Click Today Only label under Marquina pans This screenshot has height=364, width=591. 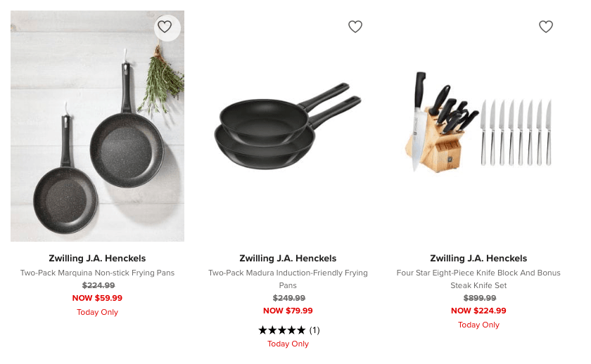pos(97,312)
